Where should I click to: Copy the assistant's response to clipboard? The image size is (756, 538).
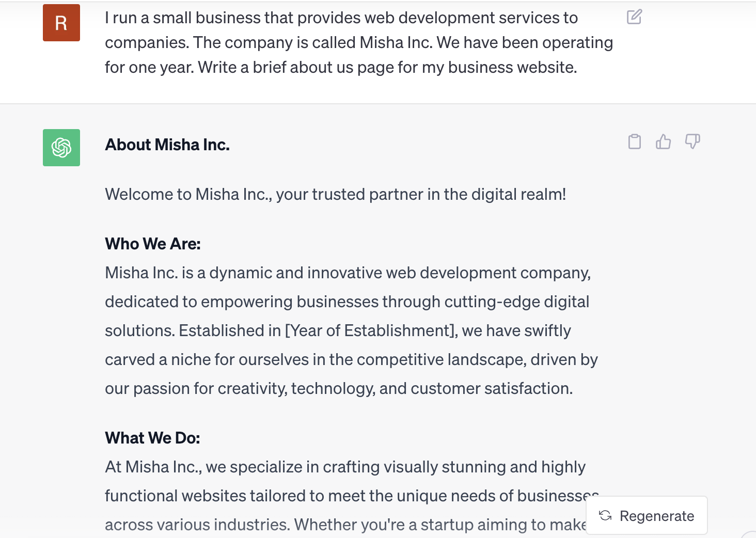(x=635, y=141)
